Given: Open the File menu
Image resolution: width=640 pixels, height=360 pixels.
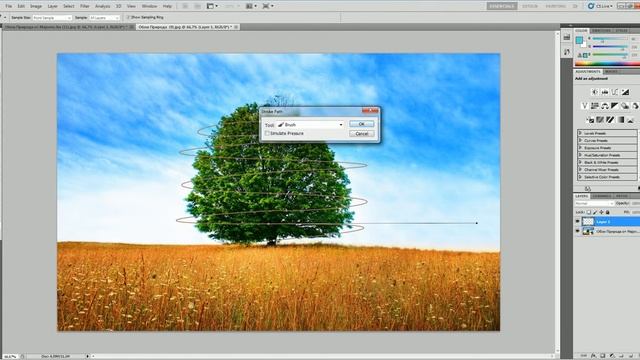Looking at the screenshot, I should pos(9,6).
